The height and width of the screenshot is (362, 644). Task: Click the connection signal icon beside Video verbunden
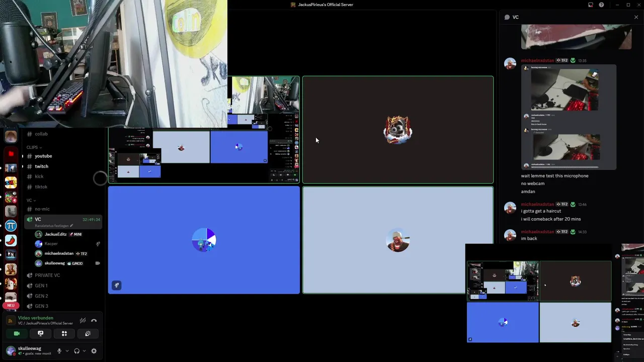point(10,320)
